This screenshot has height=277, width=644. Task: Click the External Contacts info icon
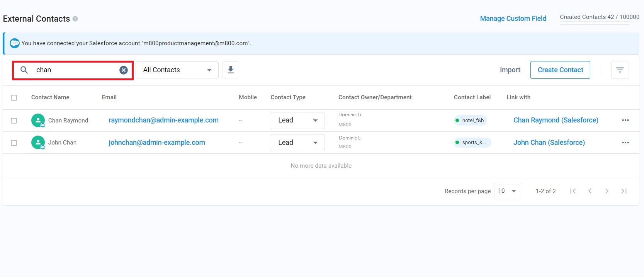pos(75,19)
